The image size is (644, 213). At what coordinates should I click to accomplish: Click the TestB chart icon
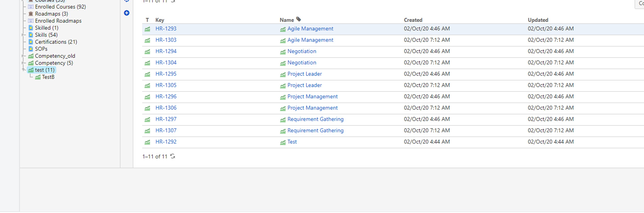pyautogui.click(x=38, y=77)
